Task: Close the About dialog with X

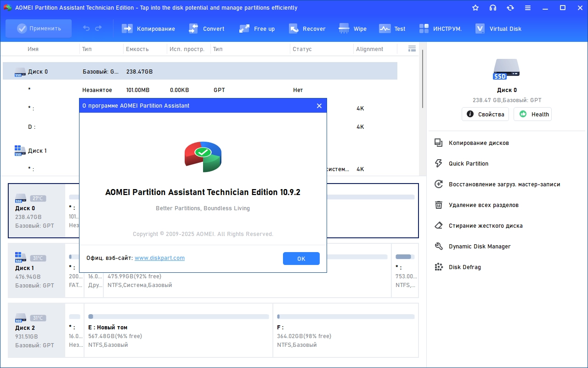Action: click(x=319, y=106)
